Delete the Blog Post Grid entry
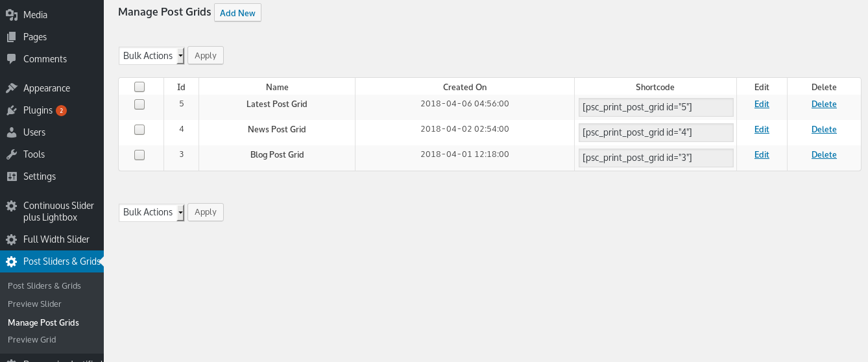Image resolution: width=868 pixels, height=362 pixels. coord(824,155)
